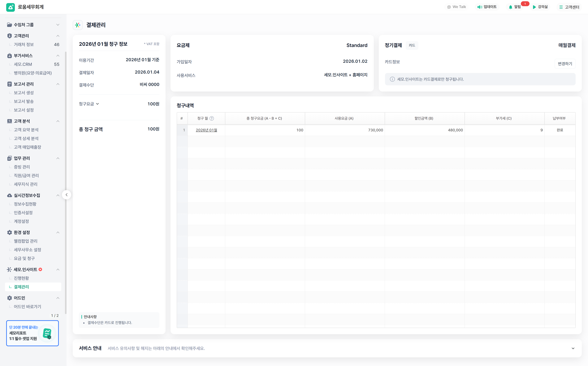Collapse 보고서 관리 menu group
The height and width of the screenshot is (366, 588).
pos(58,84)
